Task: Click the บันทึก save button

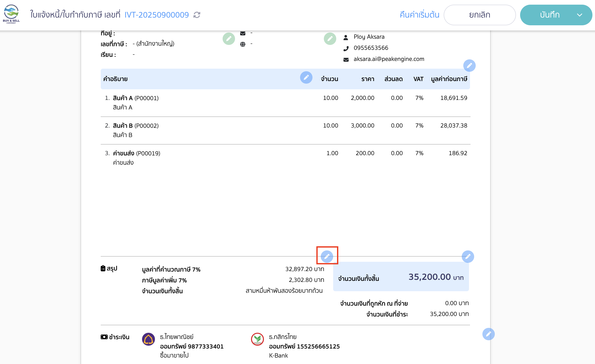Action: coord(550,15)
